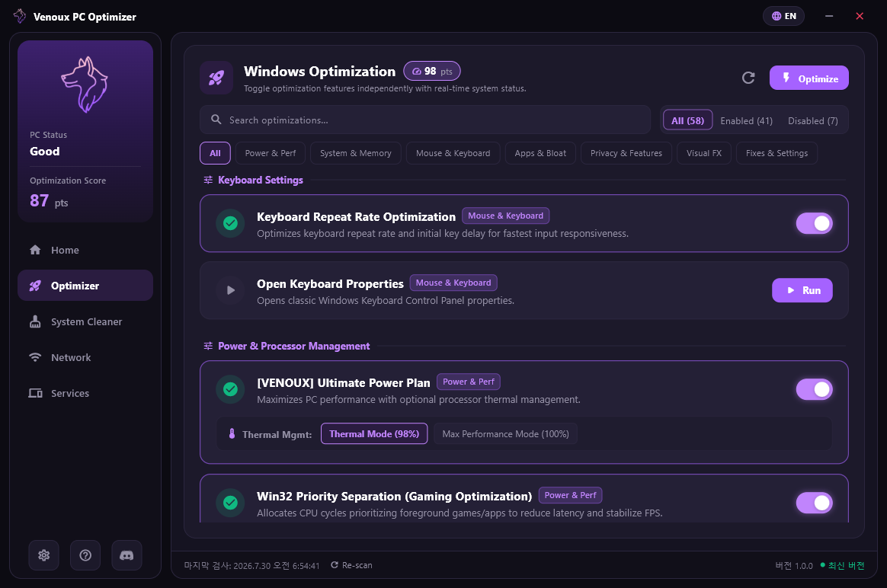This screenshot has width=887, height=588.
Task: Open Discord link button
Action: tap(126, 555)
